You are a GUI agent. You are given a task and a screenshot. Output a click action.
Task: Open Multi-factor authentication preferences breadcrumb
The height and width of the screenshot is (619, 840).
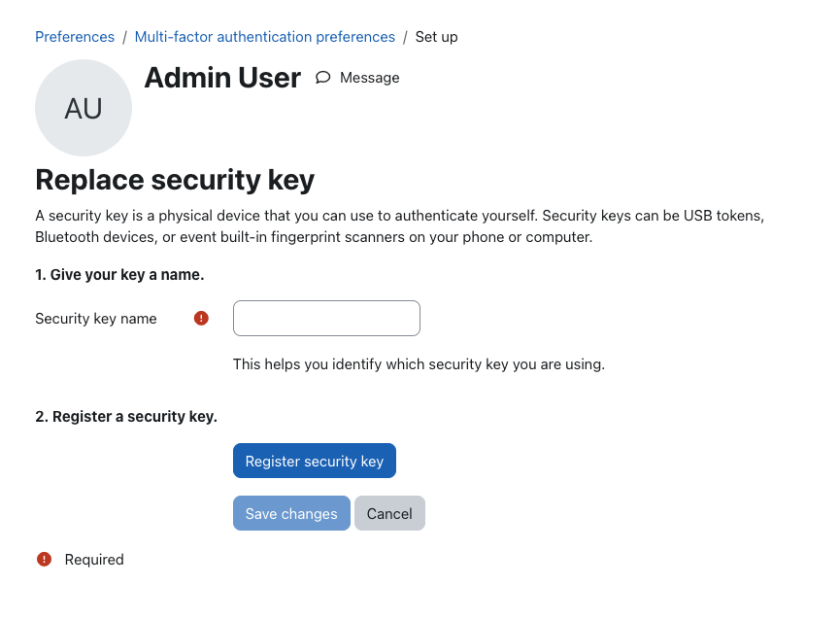pos(265,37)
